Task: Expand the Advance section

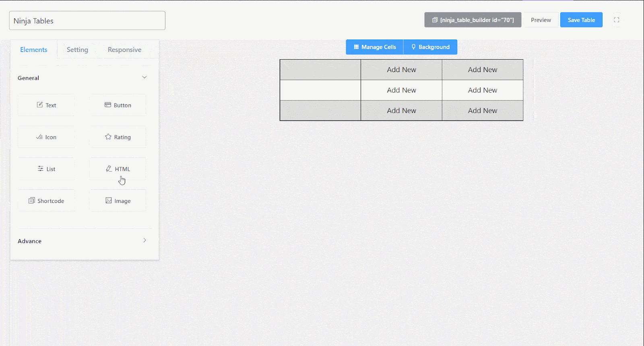Action: click(x=144, y=240)
